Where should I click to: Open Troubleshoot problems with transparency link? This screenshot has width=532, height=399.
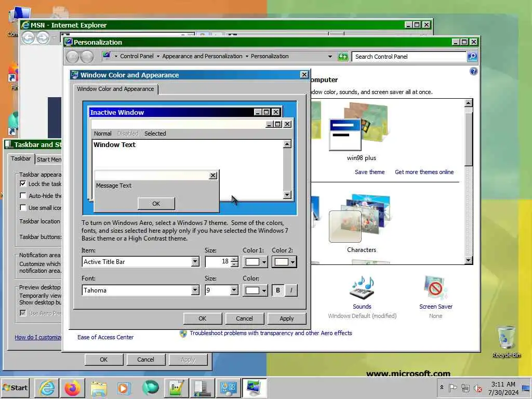point(271,333)
